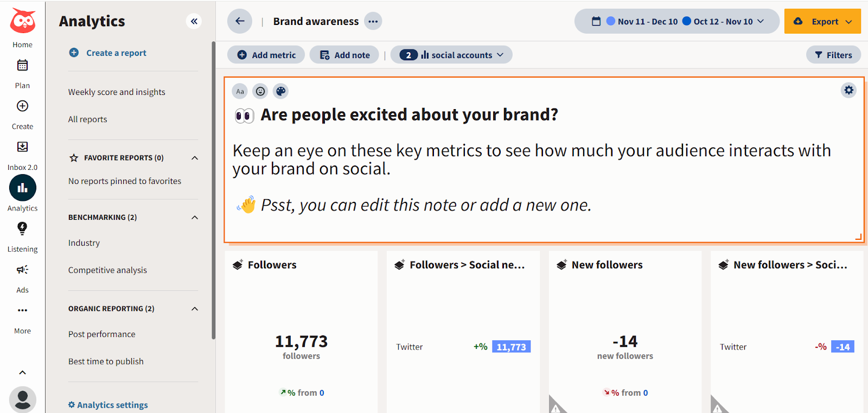Open the note settings gear icon

[x=848, y=90]
